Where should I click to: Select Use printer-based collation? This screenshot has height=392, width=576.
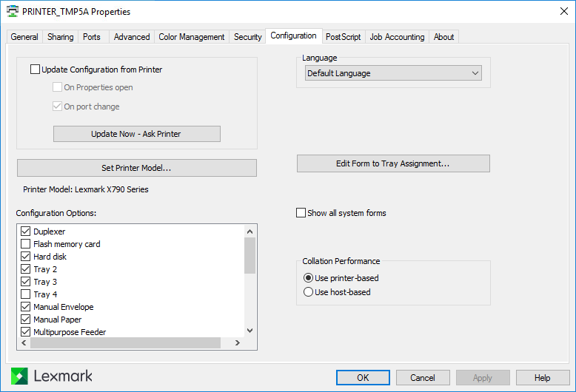[x=309, y=278]
